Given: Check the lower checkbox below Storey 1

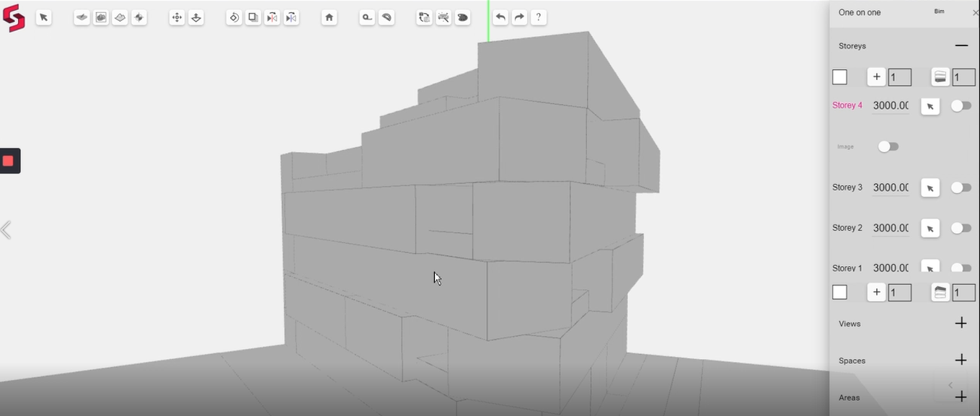Looking at the screenshot, I should pos(839,293).
